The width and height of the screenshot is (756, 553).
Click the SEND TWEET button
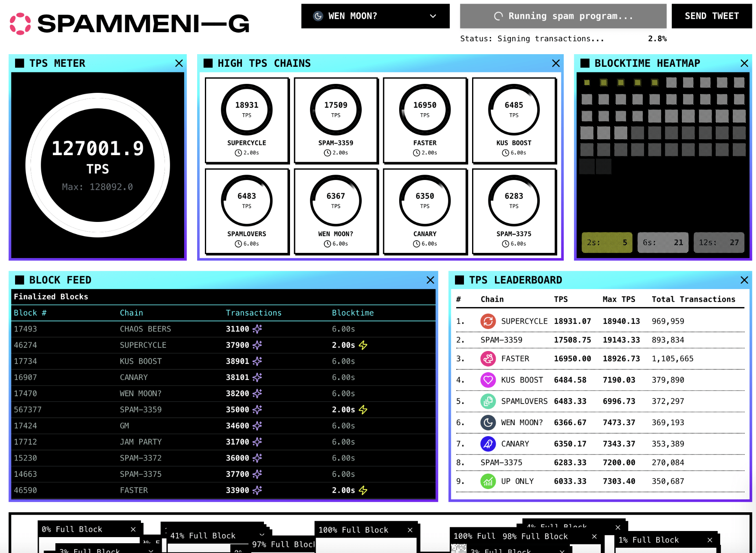[x=712, y=16]
